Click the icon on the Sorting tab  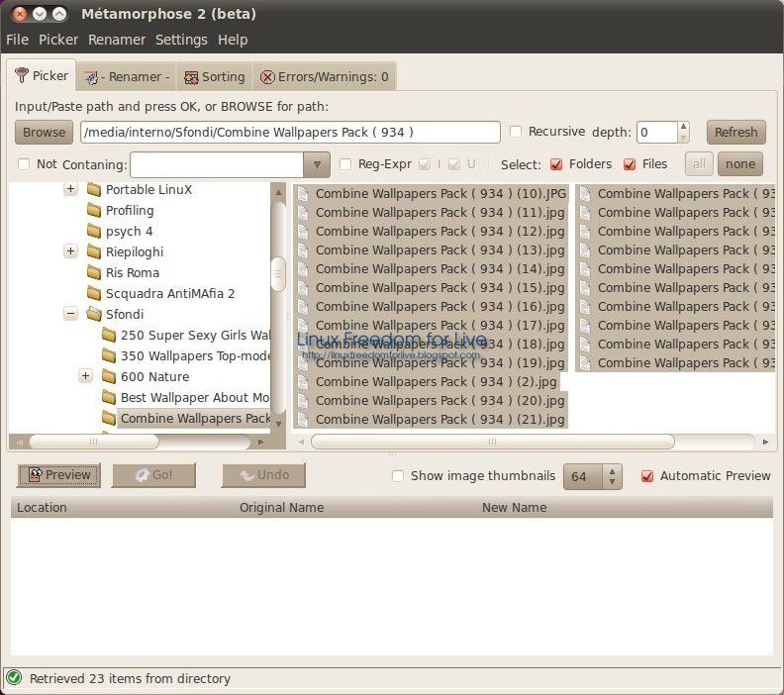tap(191, 77)
